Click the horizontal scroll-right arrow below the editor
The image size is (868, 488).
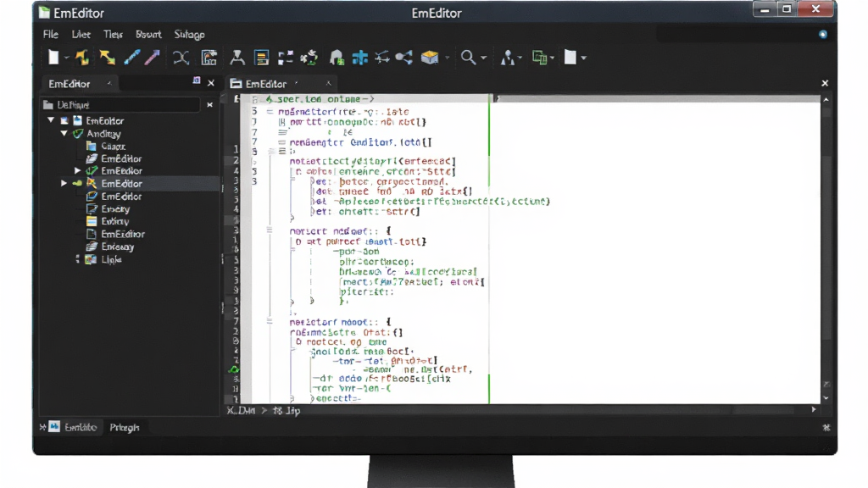tap(813, 409)
